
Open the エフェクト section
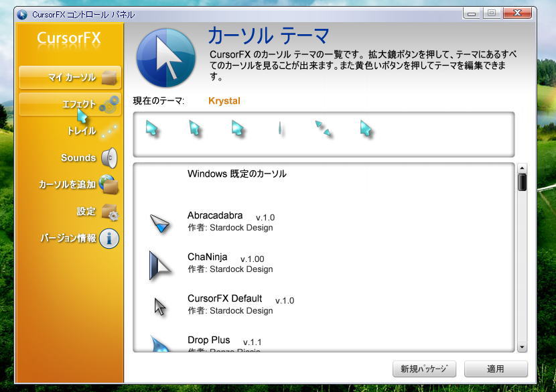[70, 104]
